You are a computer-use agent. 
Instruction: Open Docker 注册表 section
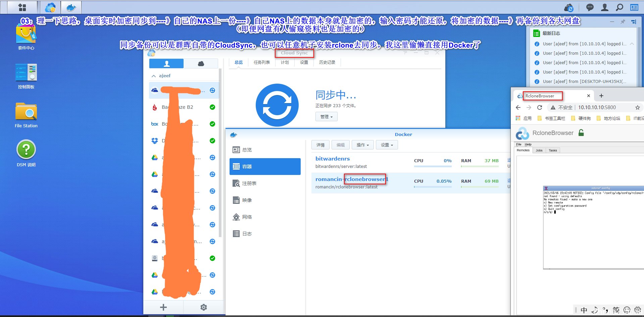pyautogui.click(x=265, y=183)
